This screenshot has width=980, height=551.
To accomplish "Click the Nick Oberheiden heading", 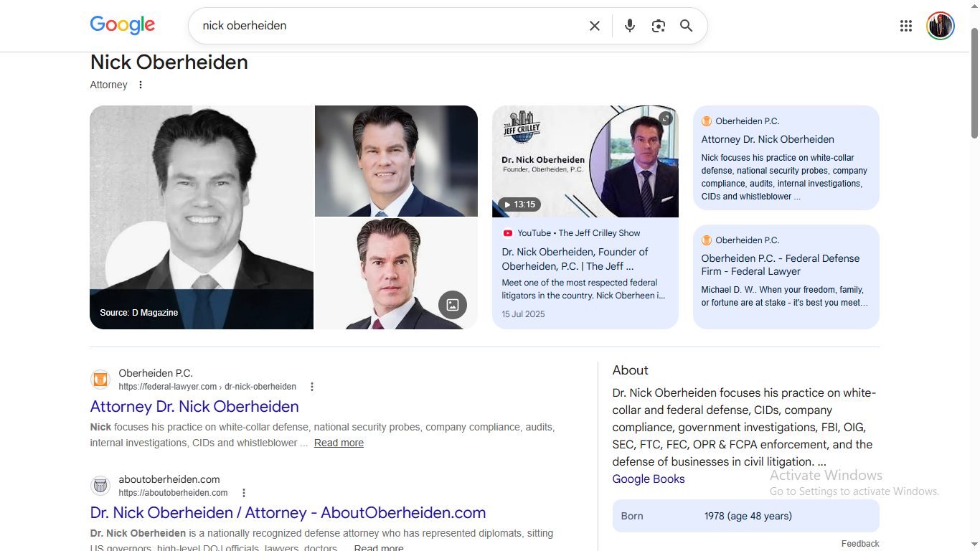I will coord(169,62).
